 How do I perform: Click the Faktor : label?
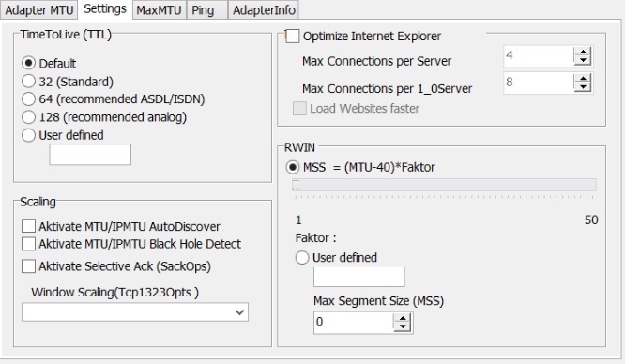(316, 238)
